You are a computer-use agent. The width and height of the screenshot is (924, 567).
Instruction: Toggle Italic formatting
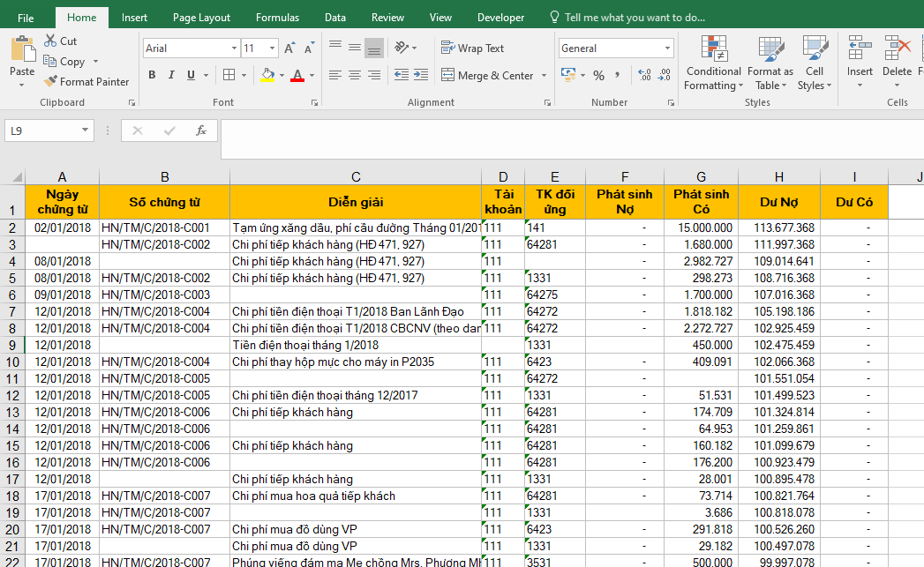pyautogui.click(x=171, y=76)
